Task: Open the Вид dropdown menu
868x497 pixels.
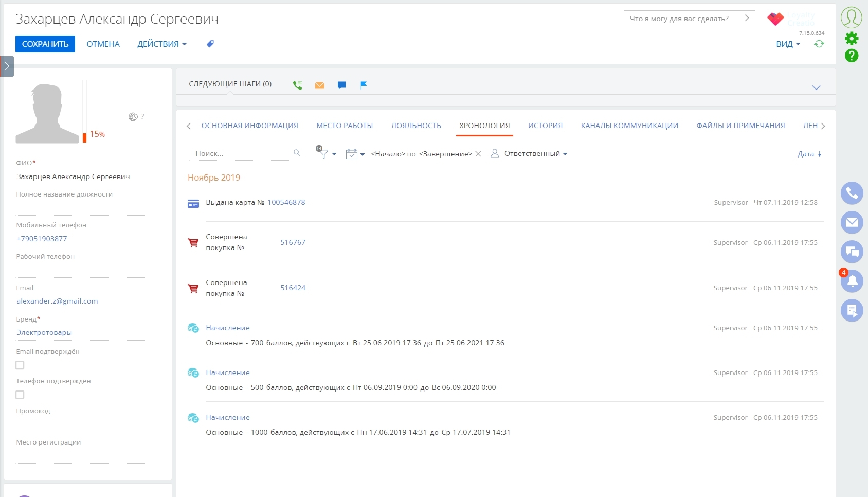Action: point(788,44)
